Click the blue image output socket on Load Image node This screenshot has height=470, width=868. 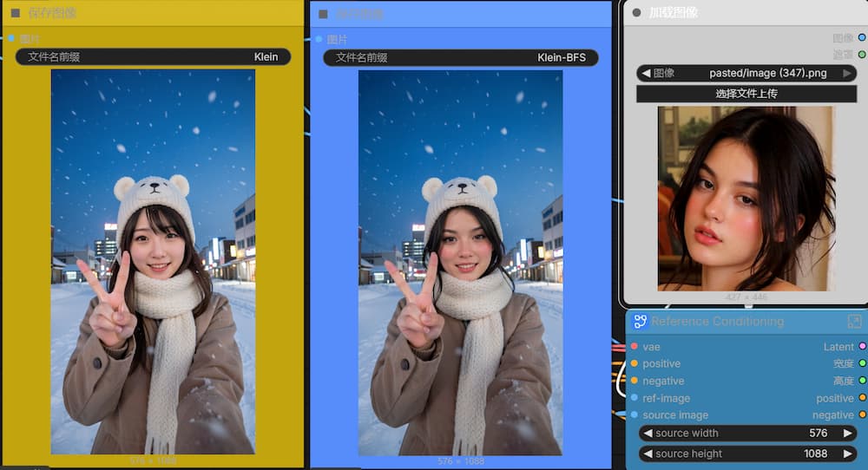[862, 37]
